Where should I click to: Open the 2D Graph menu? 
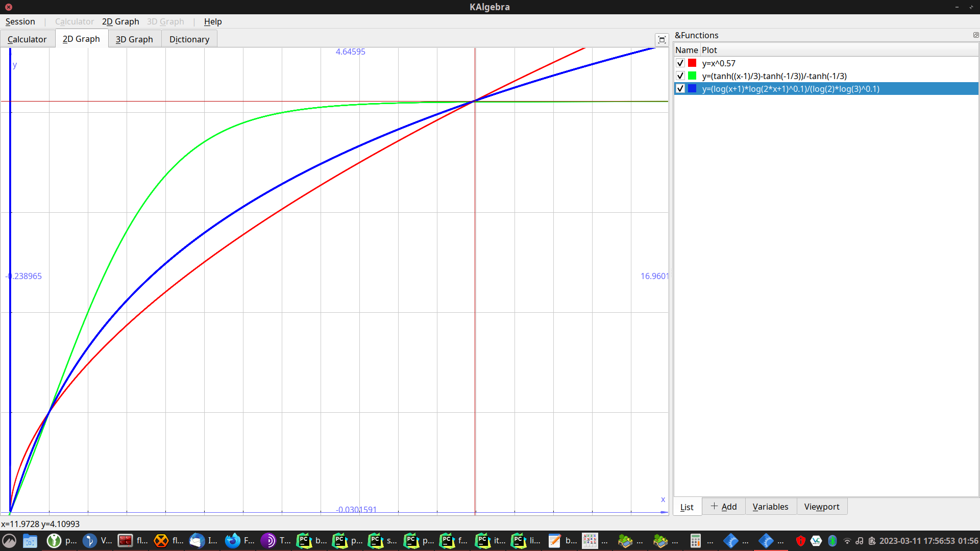pos(120,21)
